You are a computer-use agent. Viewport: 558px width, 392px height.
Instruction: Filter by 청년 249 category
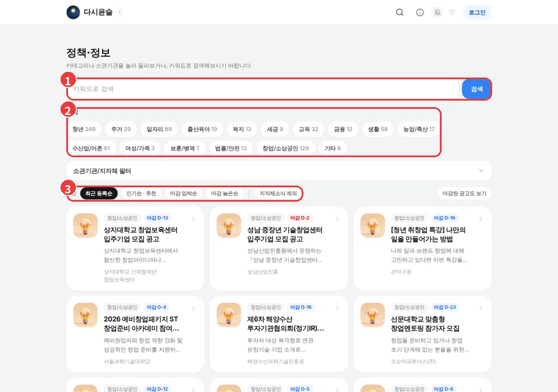[x=84, y=129]
